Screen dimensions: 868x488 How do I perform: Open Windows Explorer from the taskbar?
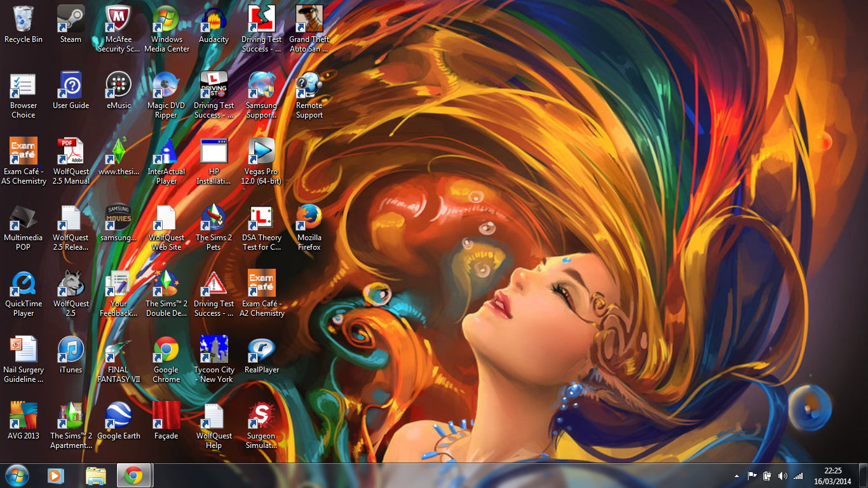point(95,475)
